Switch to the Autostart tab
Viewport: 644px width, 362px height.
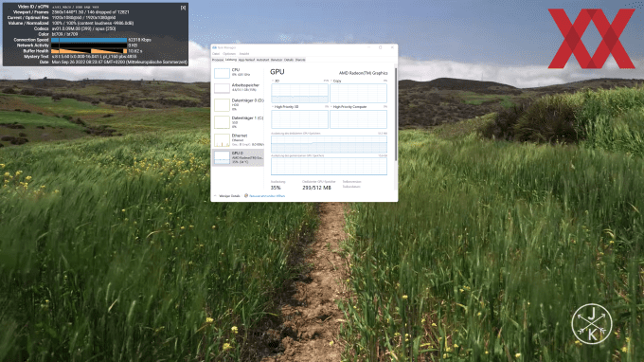[x=262, y=60]
